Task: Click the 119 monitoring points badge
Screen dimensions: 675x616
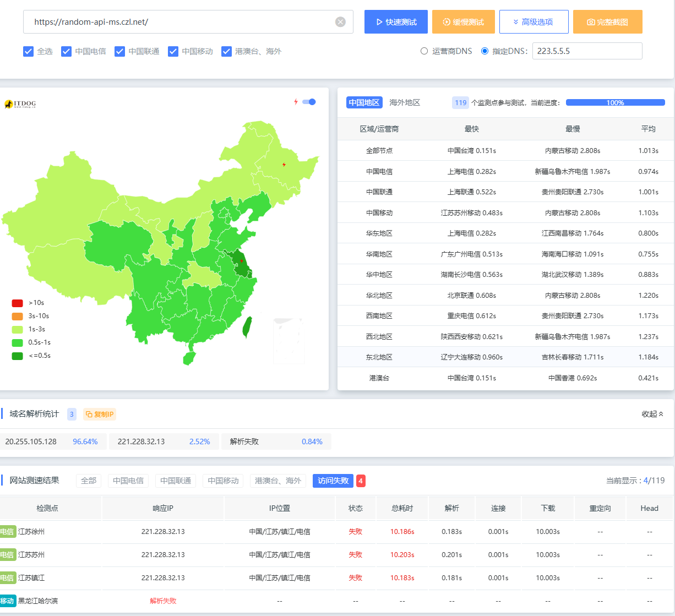Action: pyautogui.click(x=460, y=102)
